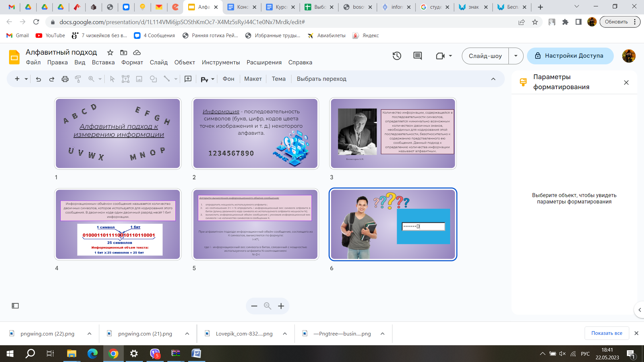Open the Вставка menu
The image size is (644, 362).
pos(103,62)
